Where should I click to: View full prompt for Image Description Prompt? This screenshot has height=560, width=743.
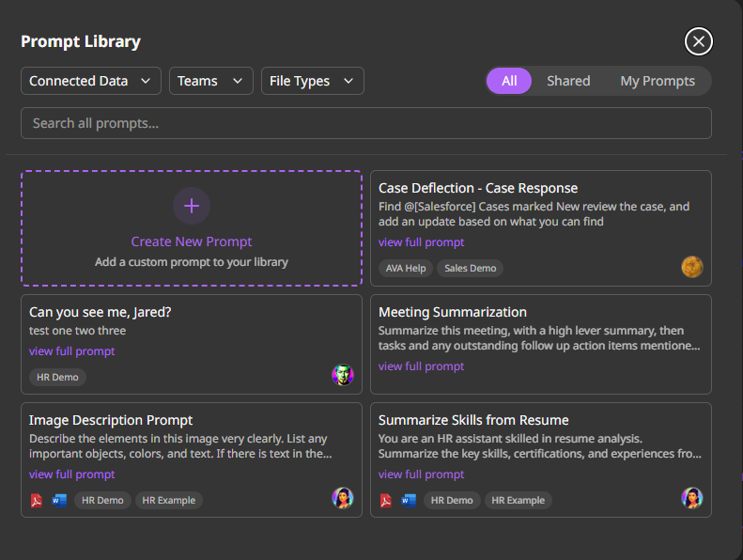pos(72,474)
